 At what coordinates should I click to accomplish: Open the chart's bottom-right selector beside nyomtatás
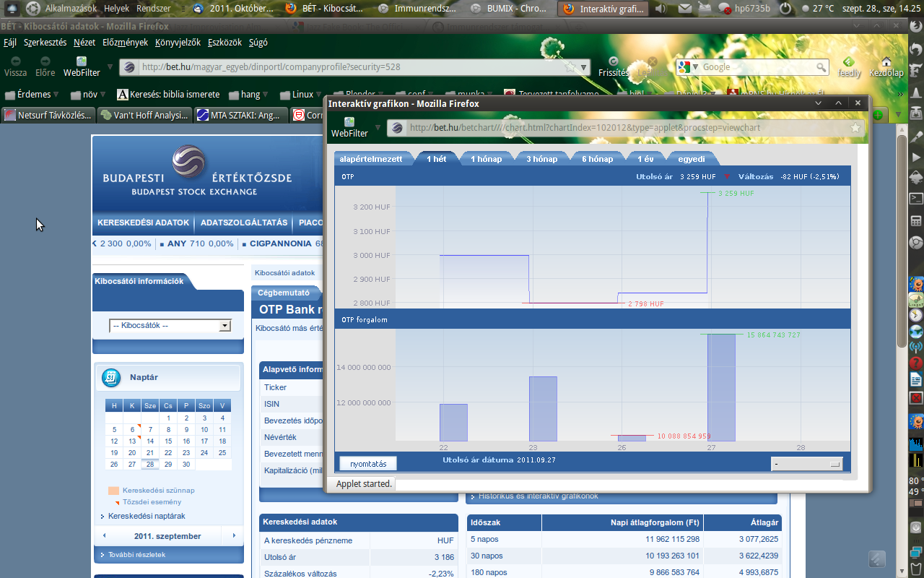click(x=806, y=464)
